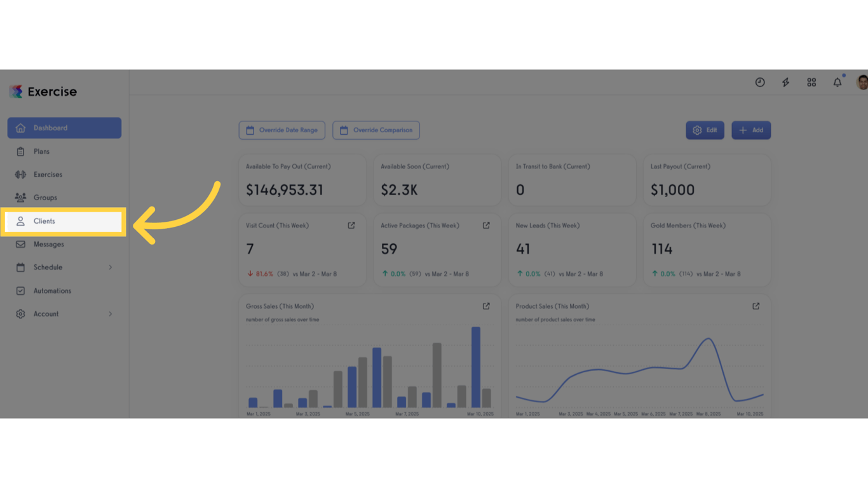Click the Automations checkbox icon
868x488 pixels.
[x=20, y=291]
